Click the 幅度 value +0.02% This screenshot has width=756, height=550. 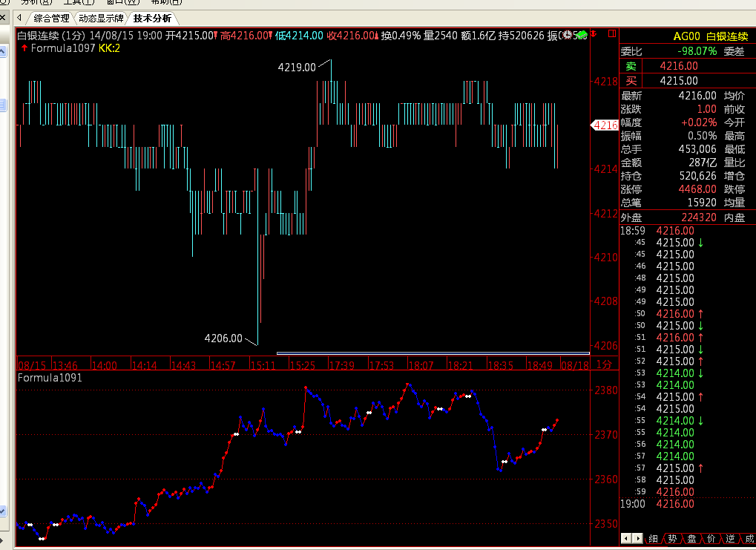point(699,122)
